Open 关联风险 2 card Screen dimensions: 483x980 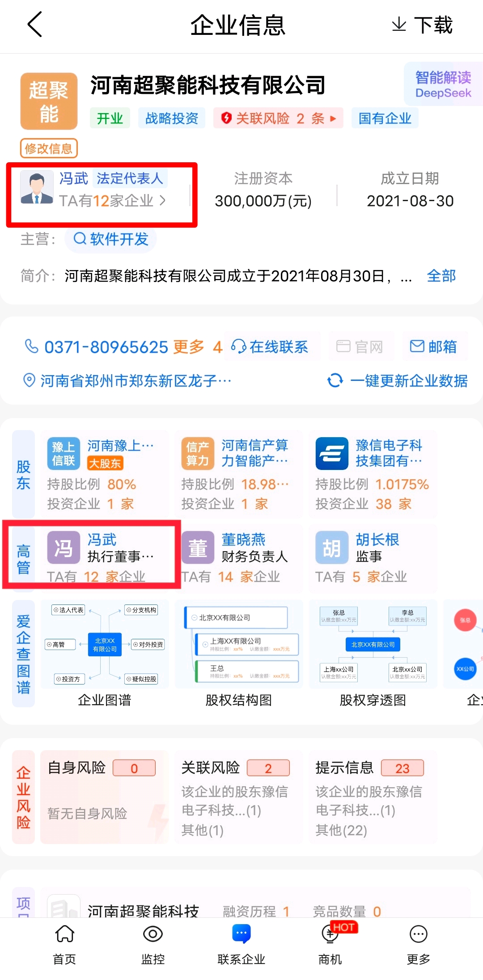(x=238, y=797)
